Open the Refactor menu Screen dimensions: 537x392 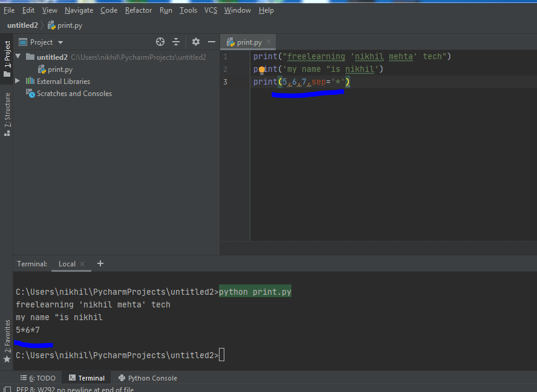138,10
